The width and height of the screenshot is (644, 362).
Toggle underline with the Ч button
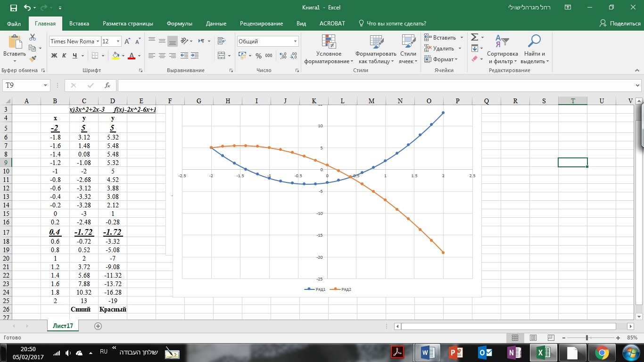tap(75, 56)
